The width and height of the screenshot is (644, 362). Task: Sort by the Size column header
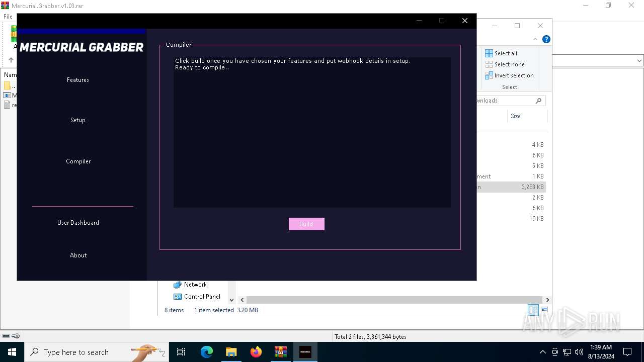516,116
